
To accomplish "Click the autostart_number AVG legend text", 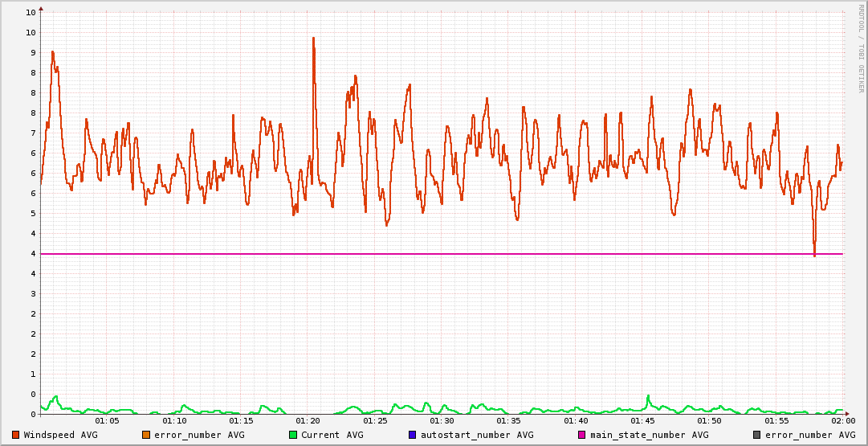I will pyautogui.click(x=477, y=435).
